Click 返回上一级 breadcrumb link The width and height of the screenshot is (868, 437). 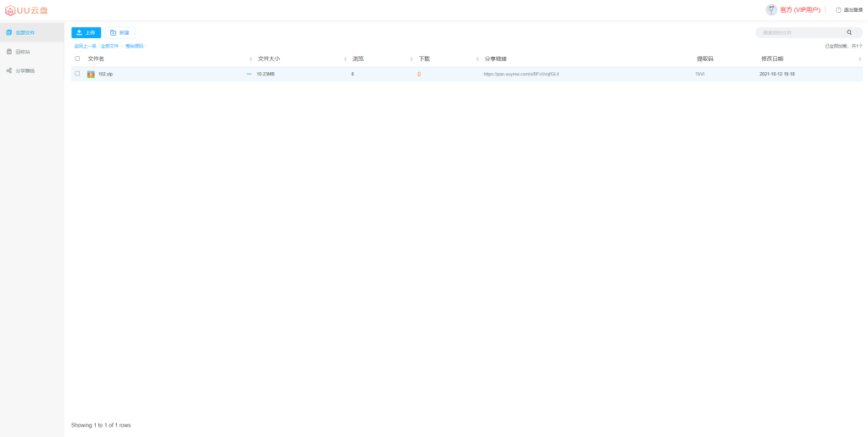(x=86, y=46)
